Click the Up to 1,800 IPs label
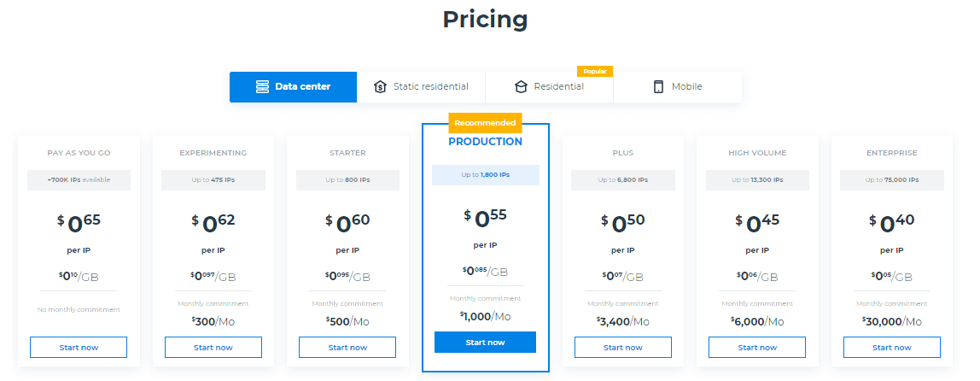This screenshot has width=980, height=381. click(x=485, y=175)
